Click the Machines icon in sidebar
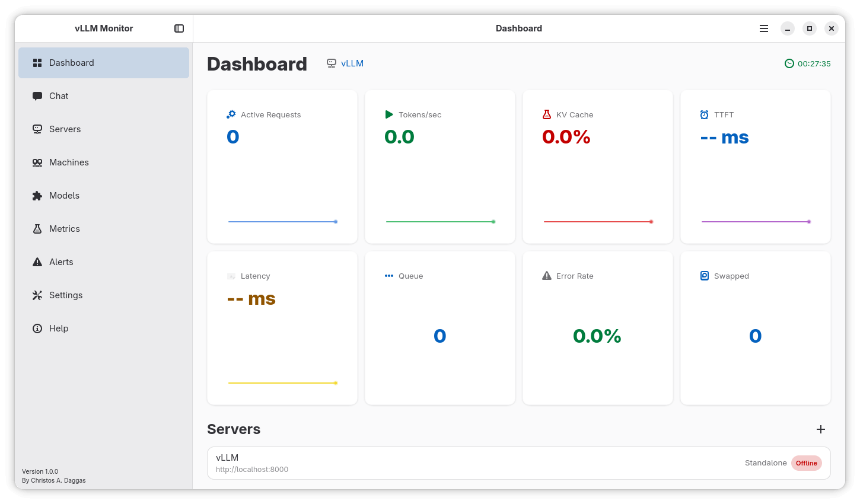 pos(37,162)
